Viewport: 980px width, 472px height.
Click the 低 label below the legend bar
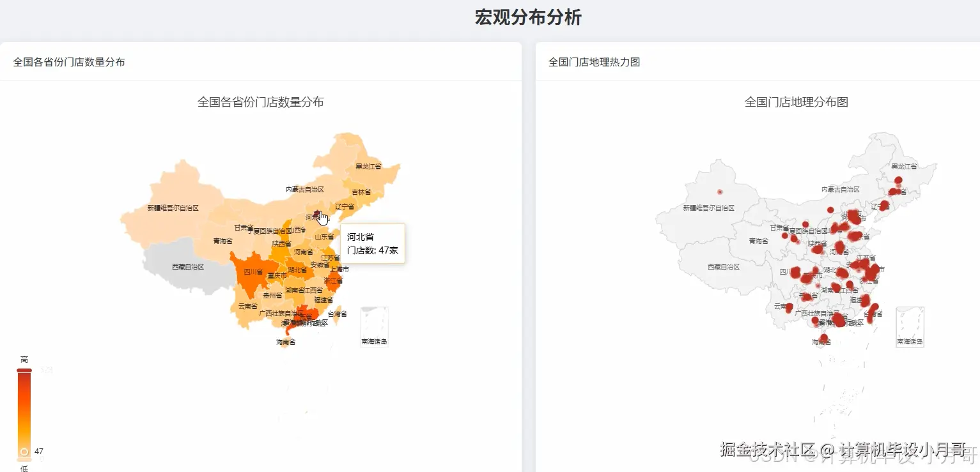[24, 468]
